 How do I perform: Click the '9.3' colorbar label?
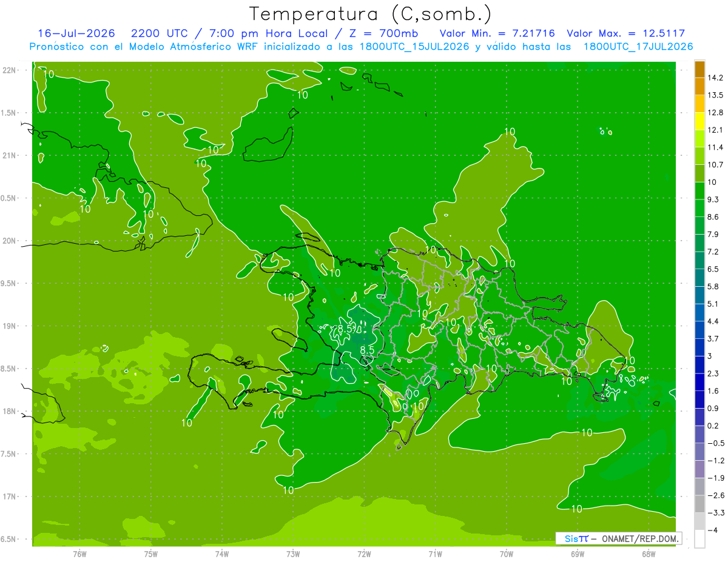[713, 199]
